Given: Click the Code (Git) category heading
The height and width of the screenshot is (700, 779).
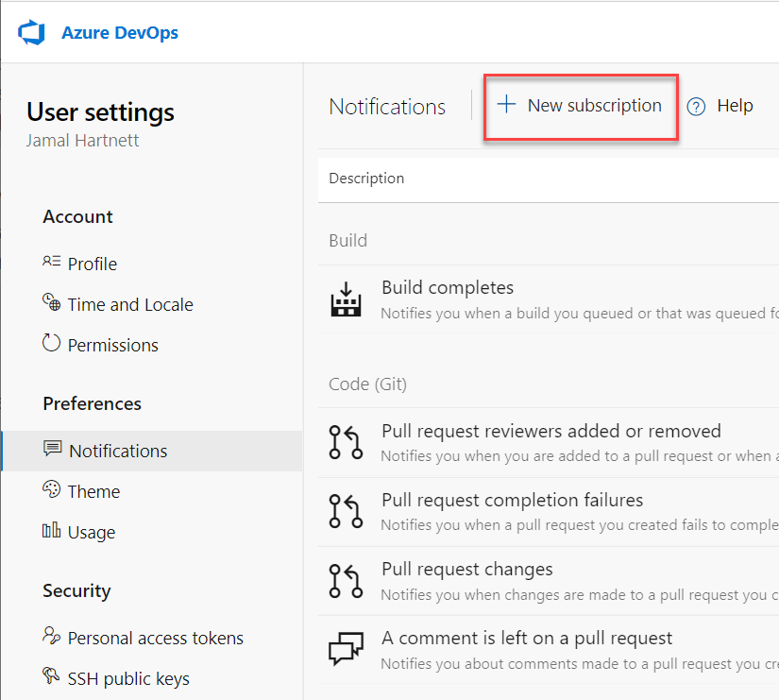Looking at the screenshot, I should (x=367, y=384).
